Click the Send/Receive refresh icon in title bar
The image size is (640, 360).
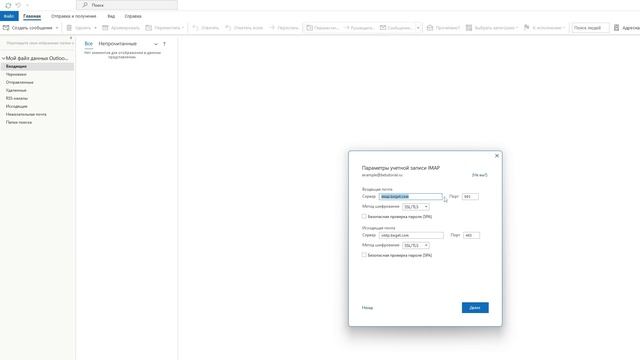tap(8, 5)
